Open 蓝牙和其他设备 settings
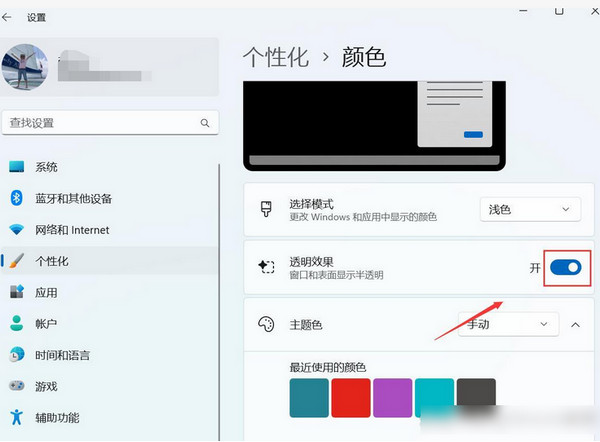 [x=110, y=198]
